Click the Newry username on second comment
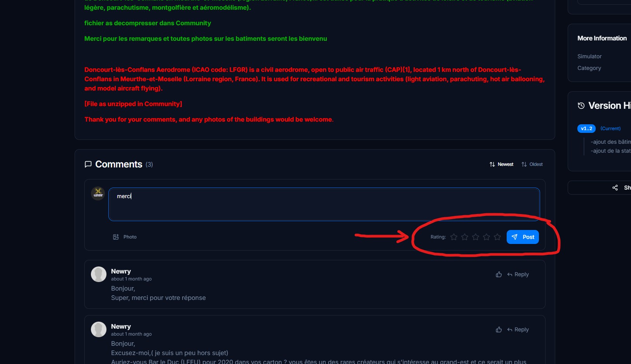Screen dimensions: 631x364 tap(121, 326)
